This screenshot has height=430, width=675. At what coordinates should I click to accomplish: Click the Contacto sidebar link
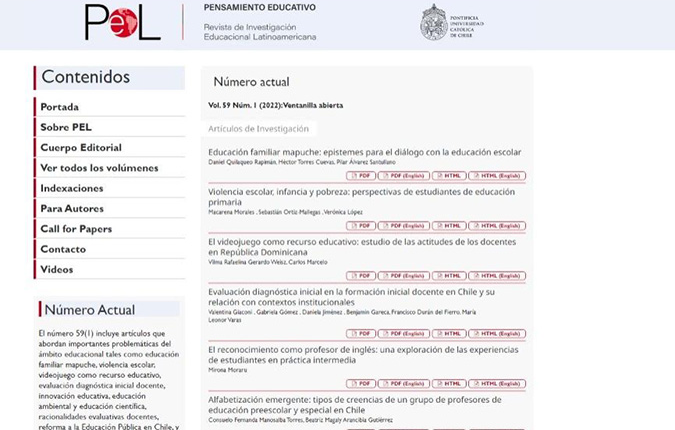point(63,249)
